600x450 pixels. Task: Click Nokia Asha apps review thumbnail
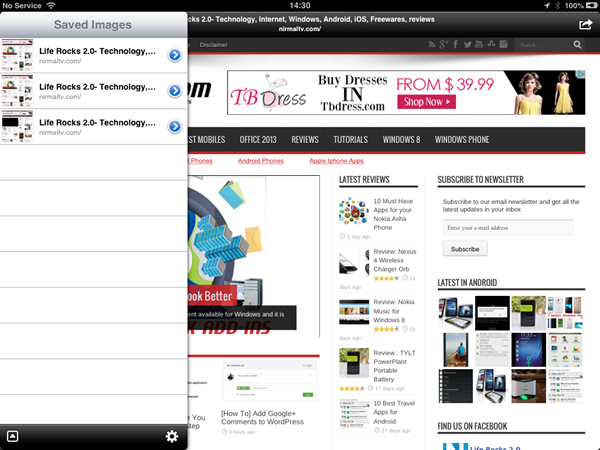pos(354,211)
